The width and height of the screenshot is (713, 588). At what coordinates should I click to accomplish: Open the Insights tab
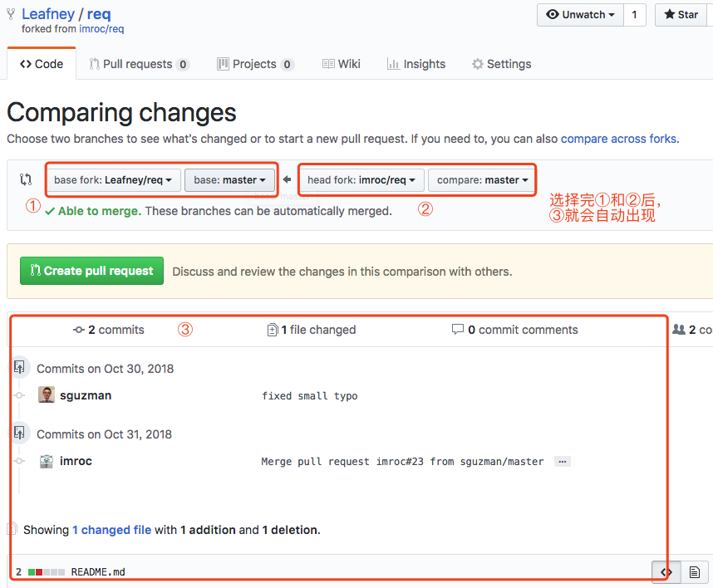coord(416,64)
